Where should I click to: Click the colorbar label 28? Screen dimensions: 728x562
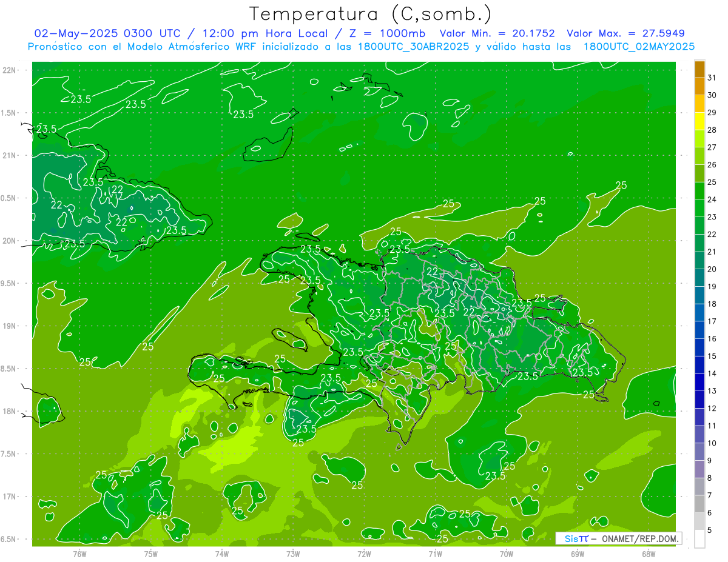pyautogui.click(x=712, y=130)
